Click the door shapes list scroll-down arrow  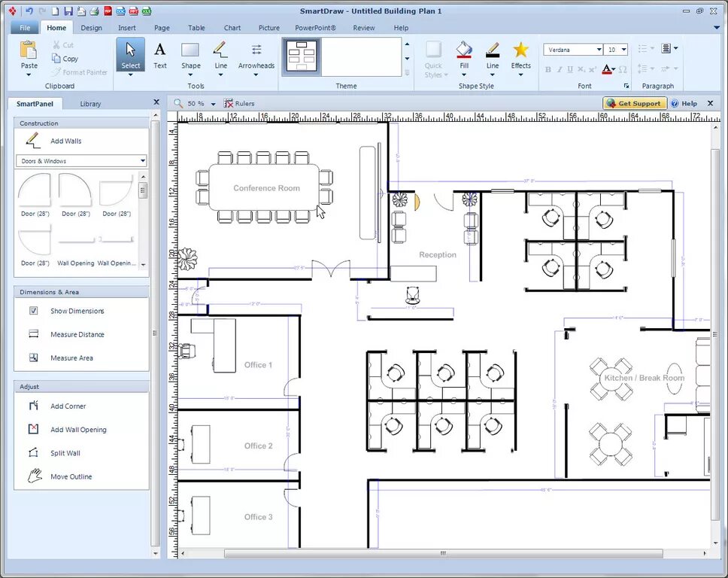(x=143, y=264)
